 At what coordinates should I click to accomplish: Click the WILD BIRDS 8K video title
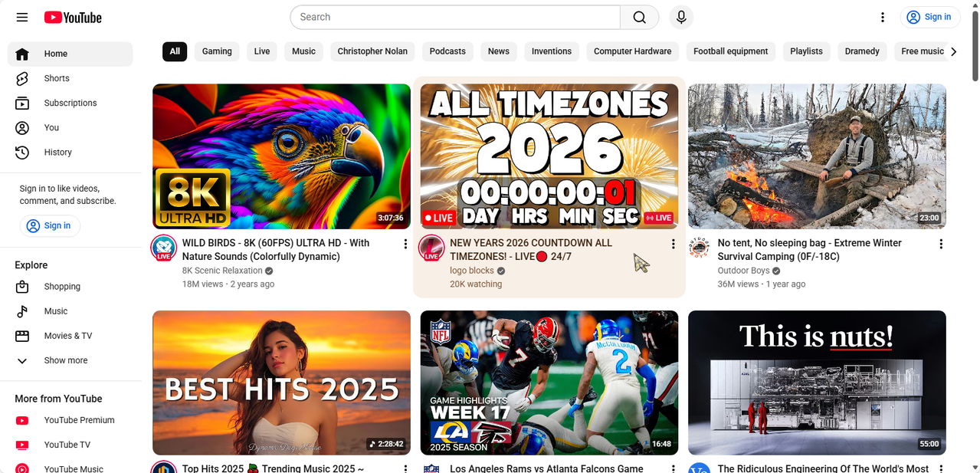click(x=276, y=250)
